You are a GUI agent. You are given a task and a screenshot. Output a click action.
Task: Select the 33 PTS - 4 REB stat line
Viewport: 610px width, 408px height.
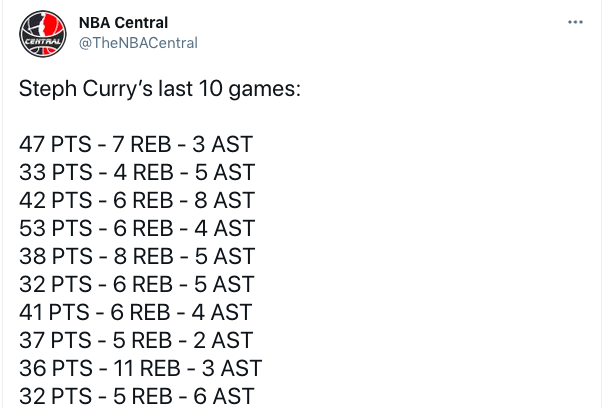[137, 172]
